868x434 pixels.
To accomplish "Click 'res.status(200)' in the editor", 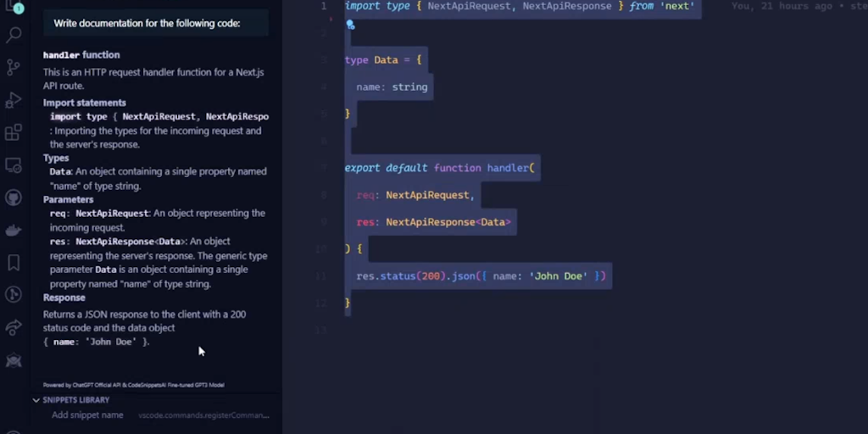I will [x=401, y=276].
